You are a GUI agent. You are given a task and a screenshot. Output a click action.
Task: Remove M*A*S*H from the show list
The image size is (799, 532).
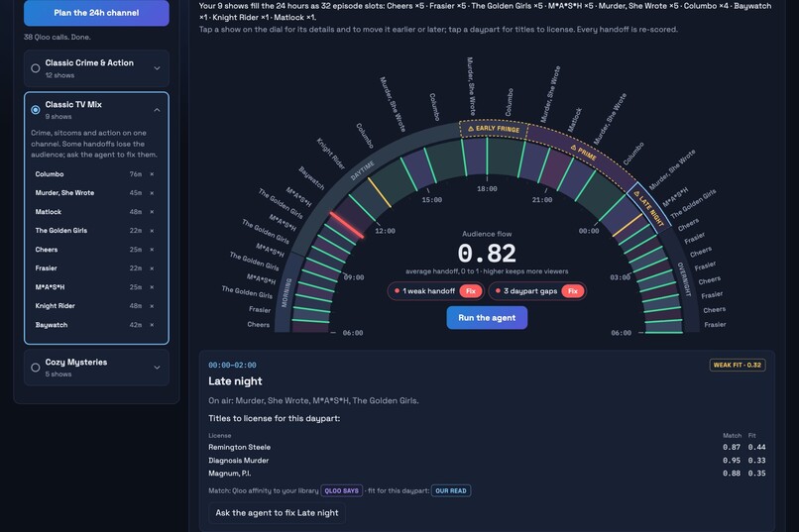152,287
